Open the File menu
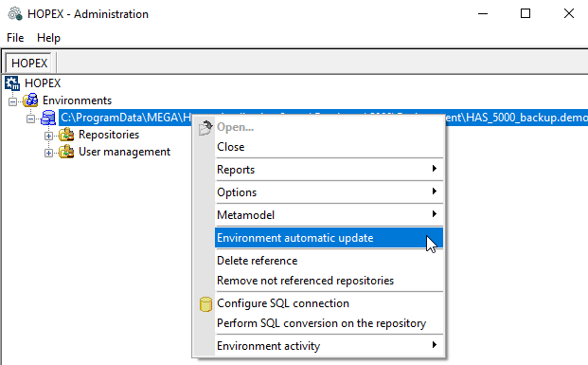The width and height of the screenshot is (588, 365). click(x=15, y=38)
